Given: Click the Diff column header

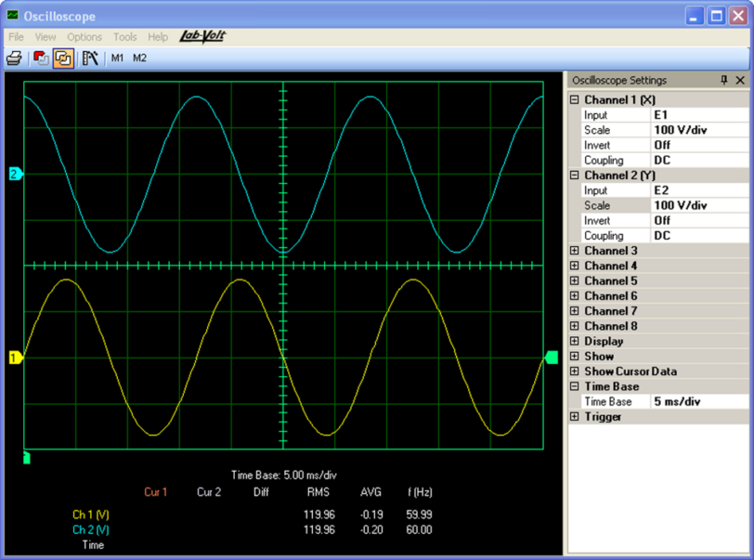Looking at the screenshot, I should click(261, 492).
